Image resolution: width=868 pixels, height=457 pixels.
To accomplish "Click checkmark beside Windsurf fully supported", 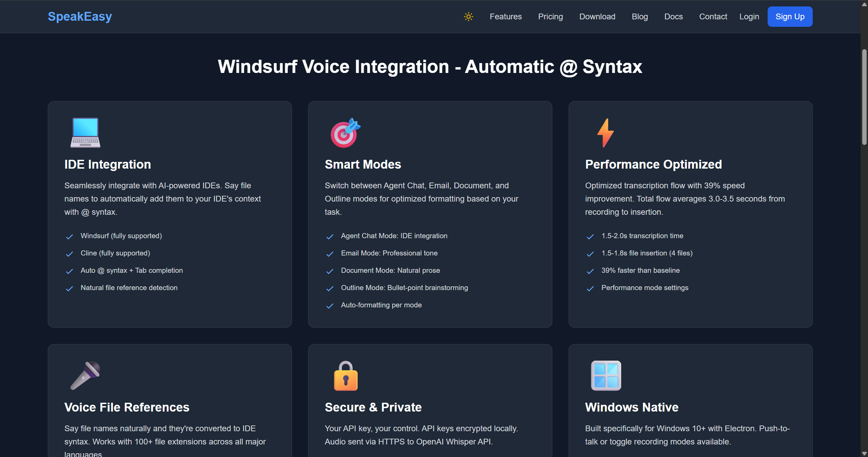I will coord(70,236).
